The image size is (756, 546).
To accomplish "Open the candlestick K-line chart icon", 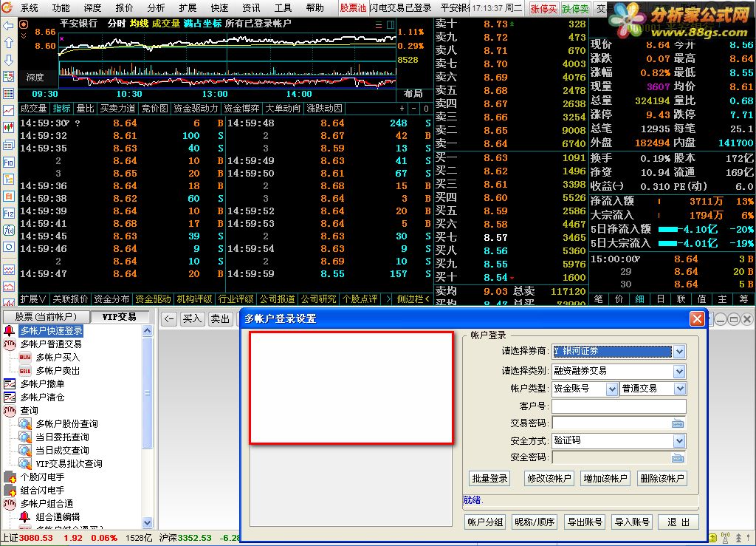I will click(8, 128).
